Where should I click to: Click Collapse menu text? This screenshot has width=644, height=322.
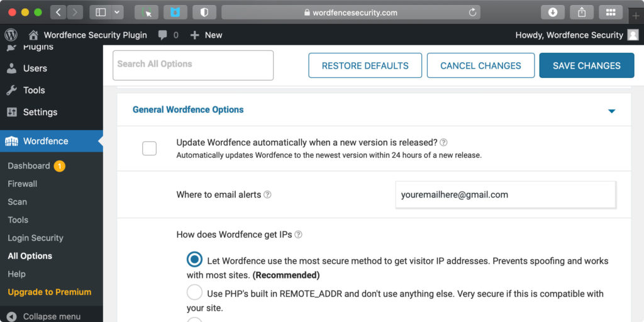pos(52,317)
